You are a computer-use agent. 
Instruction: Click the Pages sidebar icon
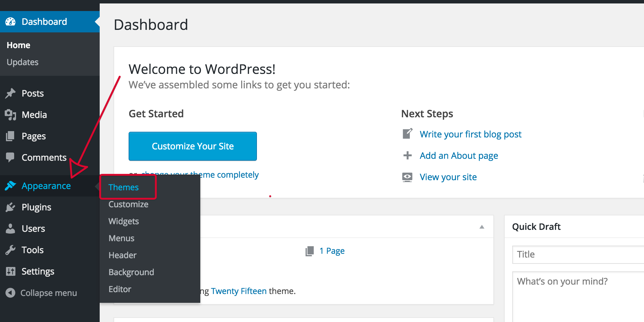tap(10, 136)
